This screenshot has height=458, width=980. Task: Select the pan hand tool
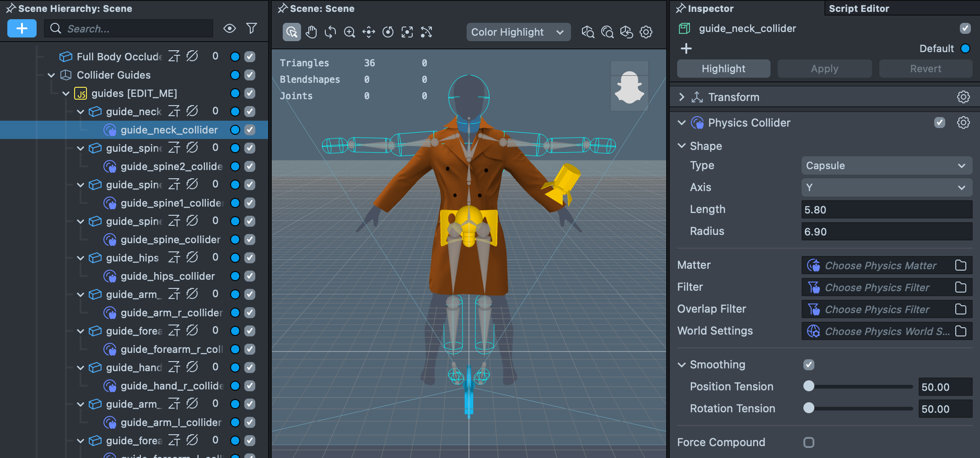pos(311,32)
